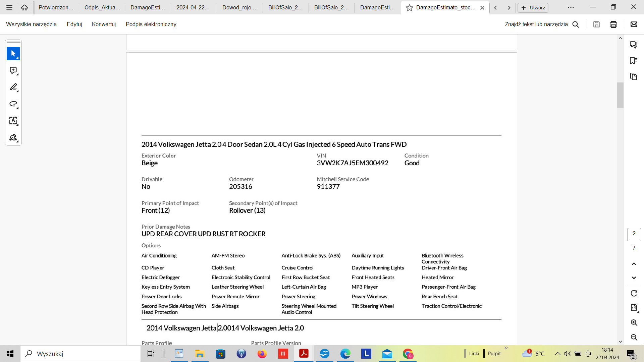Zoom in with the magnifier plus icon
This screenshot has height=362, width=644.
634,322
